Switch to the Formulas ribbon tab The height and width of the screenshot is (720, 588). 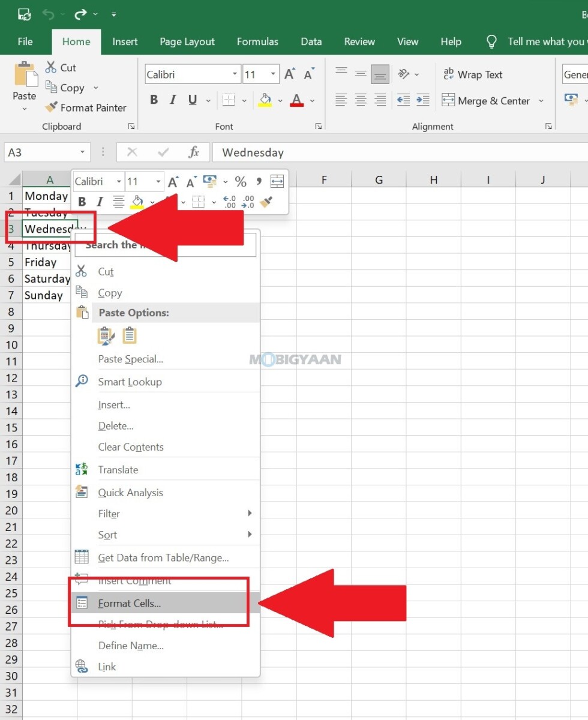coord(257,41)
